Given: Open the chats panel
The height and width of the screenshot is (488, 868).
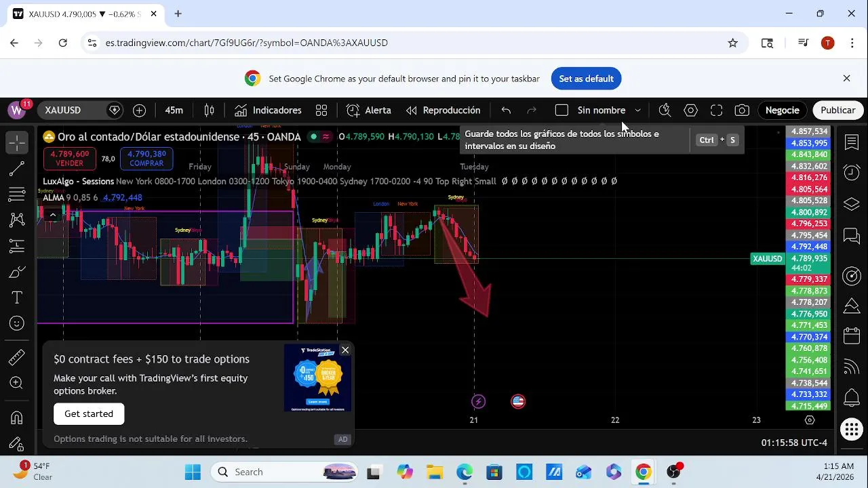Looking at the screenshot, I should (852, 236).
